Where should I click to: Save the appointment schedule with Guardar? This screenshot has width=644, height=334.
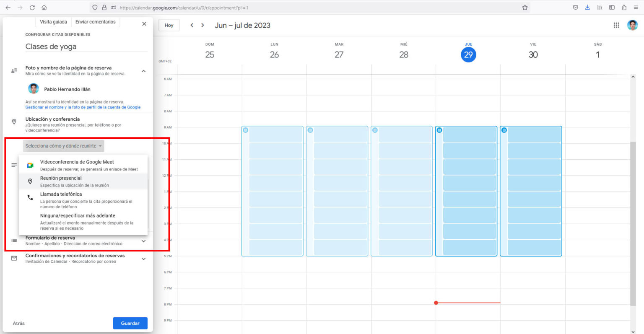[x=130, y=323]
